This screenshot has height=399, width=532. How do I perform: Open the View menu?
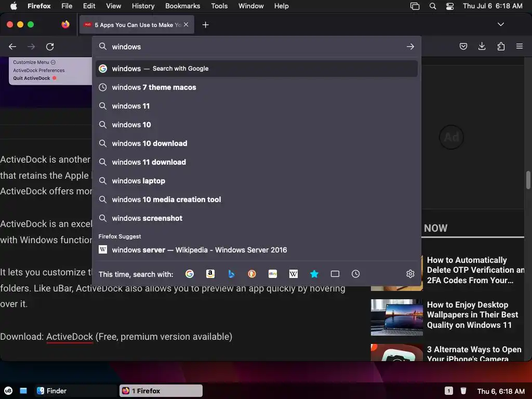pos(113,6)
